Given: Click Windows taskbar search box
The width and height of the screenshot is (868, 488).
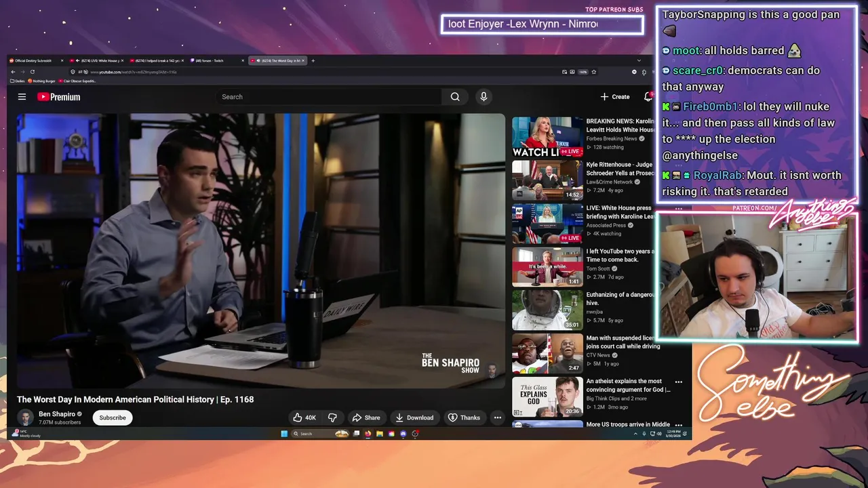Looking at the screenshot, I should tap(320, 434).
